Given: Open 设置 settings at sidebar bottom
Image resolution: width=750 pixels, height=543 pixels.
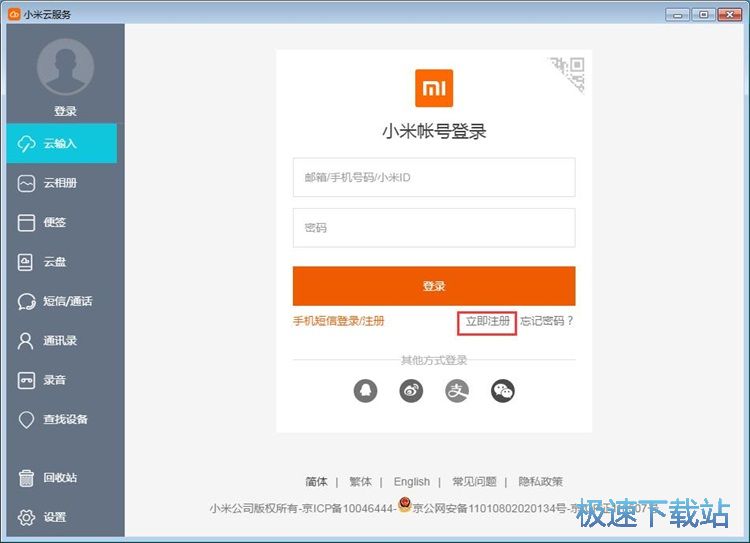Looking at the screenshot, I should tap(55, 517).
